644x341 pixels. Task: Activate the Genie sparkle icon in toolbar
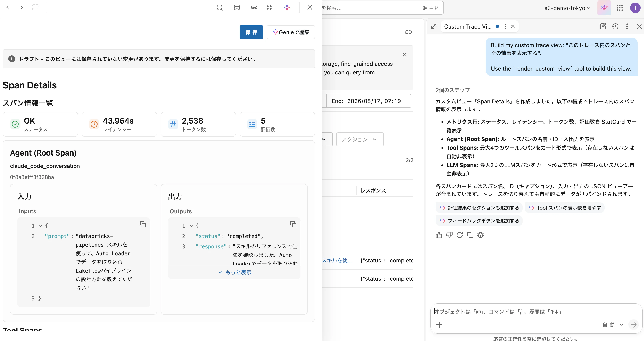(x=287, y=8)
